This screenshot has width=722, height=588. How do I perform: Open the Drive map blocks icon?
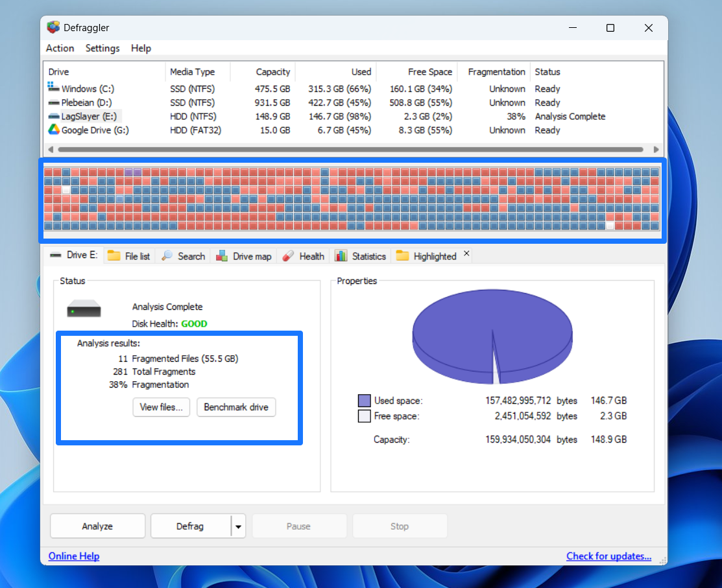[x=222, y=255]
